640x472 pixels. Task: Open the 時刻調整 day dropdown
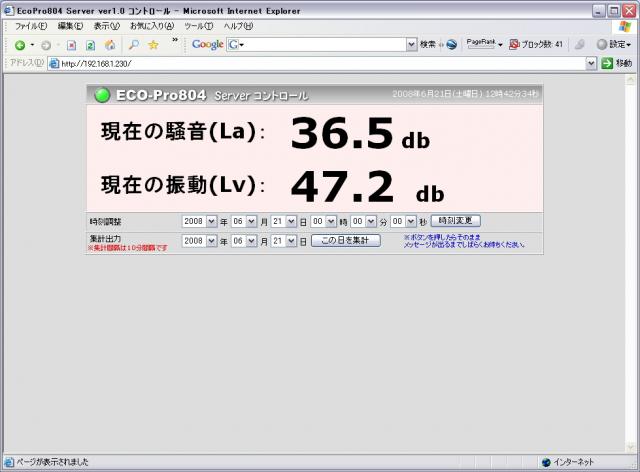click(x=284, y=221)
